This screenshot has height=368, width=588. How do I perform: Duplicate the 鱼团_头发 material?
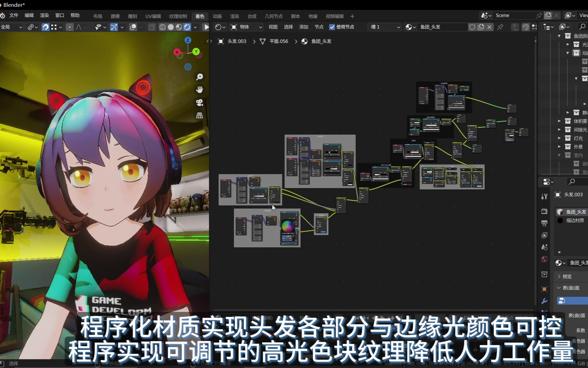coord(481,27)
